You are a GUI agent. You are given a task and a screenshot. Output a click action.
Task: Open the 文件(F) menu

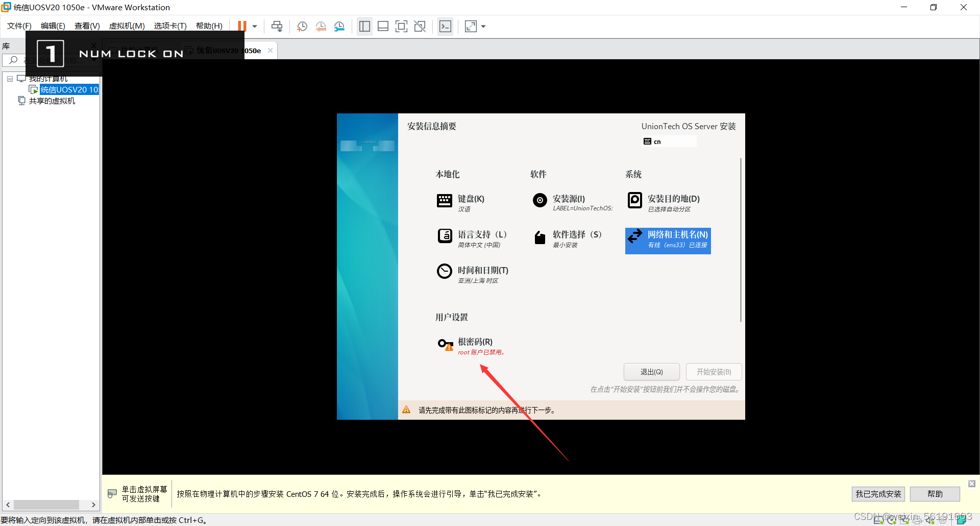click(x=19, y=26)
